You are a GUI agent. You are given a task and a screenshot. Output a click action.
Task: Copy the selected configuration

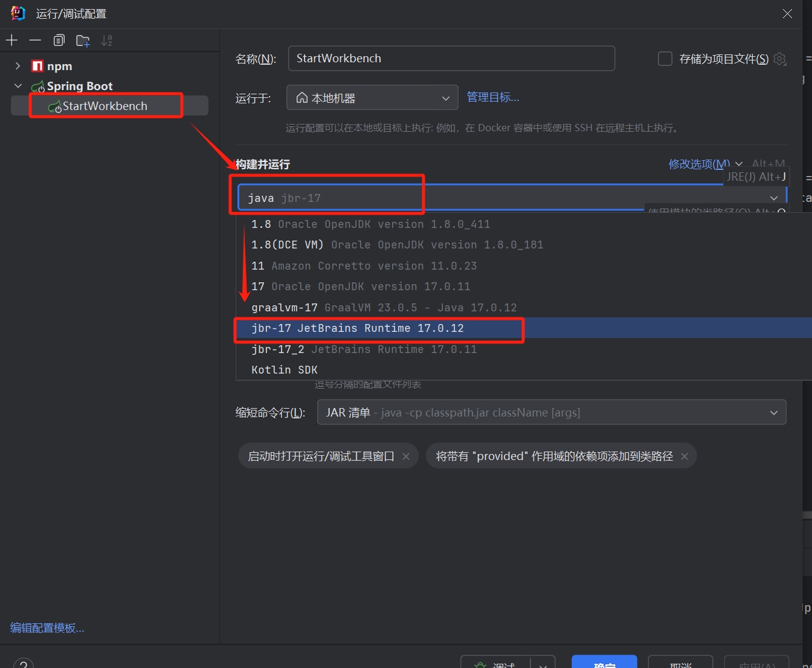[59, 41]
